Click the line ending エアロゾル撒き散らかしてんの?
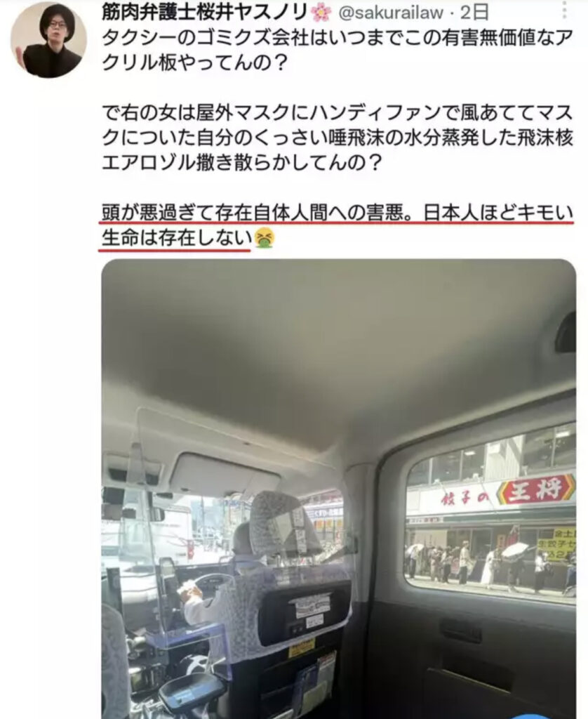The width and height of the screenshot is (588, 719). click(x=241, y=161)
